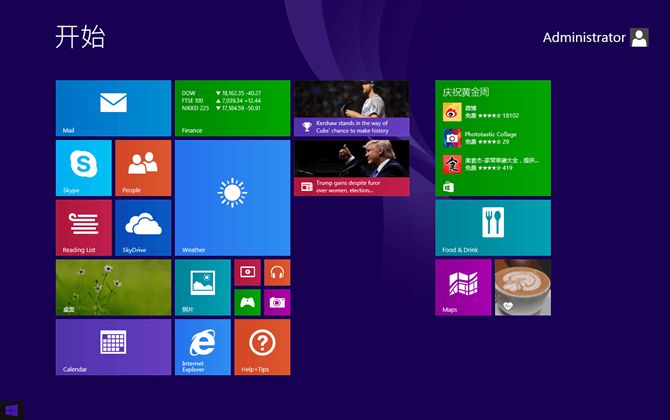Open the Maps tile
Screen dimensions: 670x420
(x=462, y=287)
